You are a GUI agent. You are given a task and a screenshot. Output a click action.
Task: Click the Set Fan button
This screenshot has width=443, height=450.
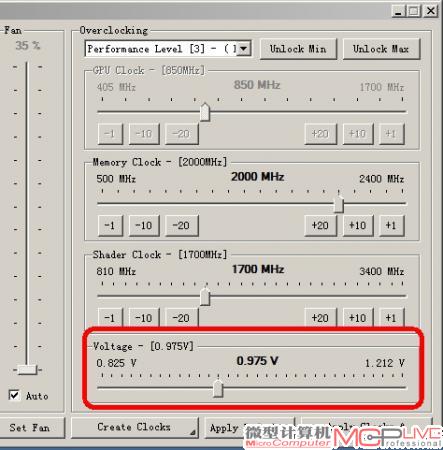[30, 428]
